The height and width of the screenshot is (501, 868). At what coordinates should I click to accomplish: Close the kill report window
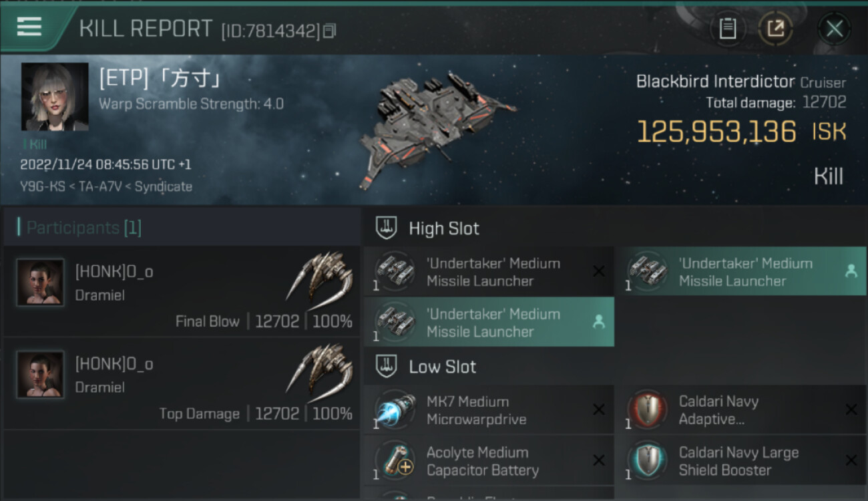tap(834, 29)
